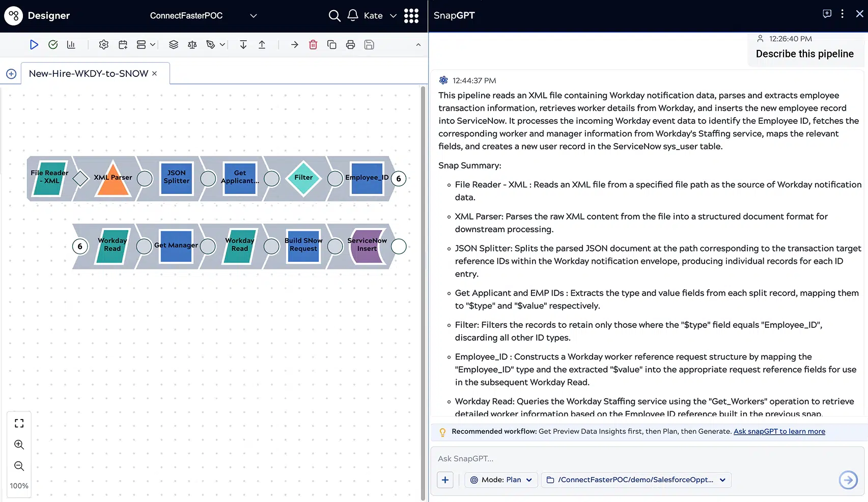Image resolution: width=868 pixels, height=502 pixels.
Task: Open the Mode: Plan dropdown
Action: [x=501, y=480]
